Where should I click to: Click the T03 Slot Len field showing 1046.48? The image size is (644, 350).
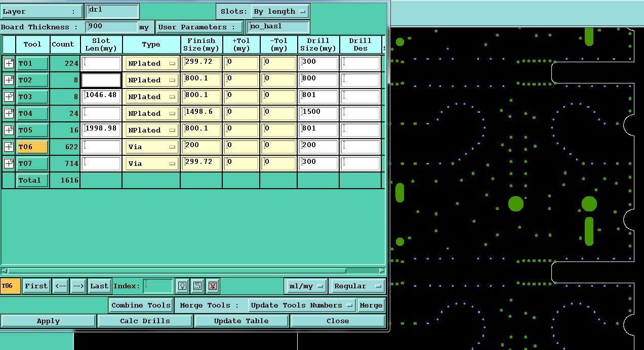[x=101, y=97]
